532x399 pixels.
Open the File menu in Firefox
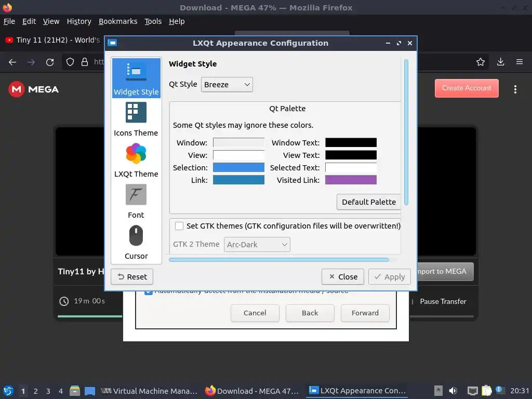9,21
